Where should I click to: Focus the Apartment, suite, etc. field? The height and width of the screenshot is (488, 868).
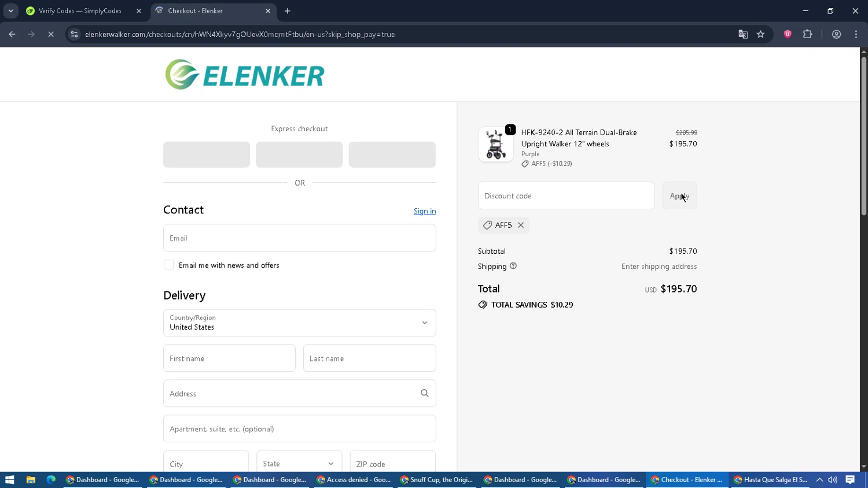[x=299, y=428]
